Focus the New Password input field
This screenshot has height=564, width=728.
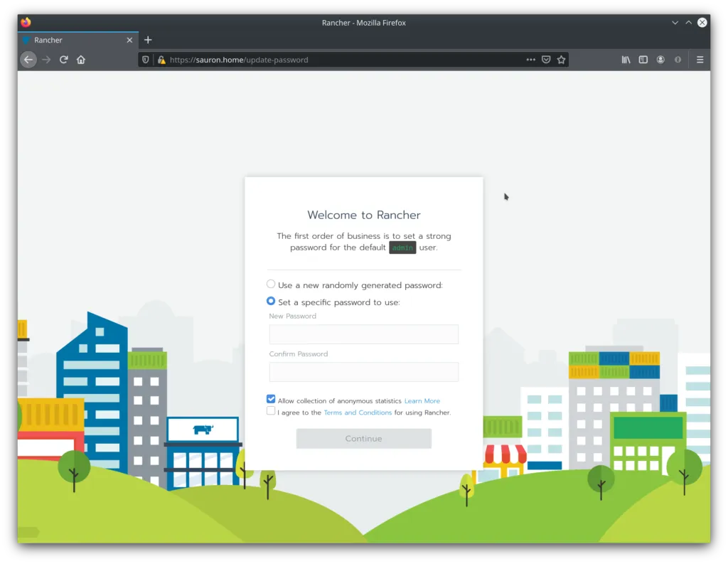coord(363,334)
